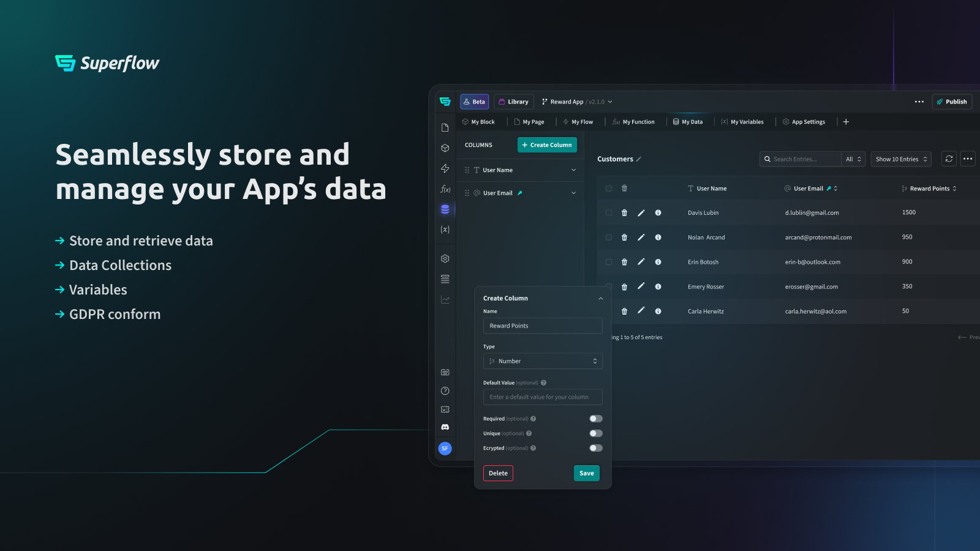Open sidebar settings gear icon
This screenshot has height=551, width=980.
click(445, 258)
